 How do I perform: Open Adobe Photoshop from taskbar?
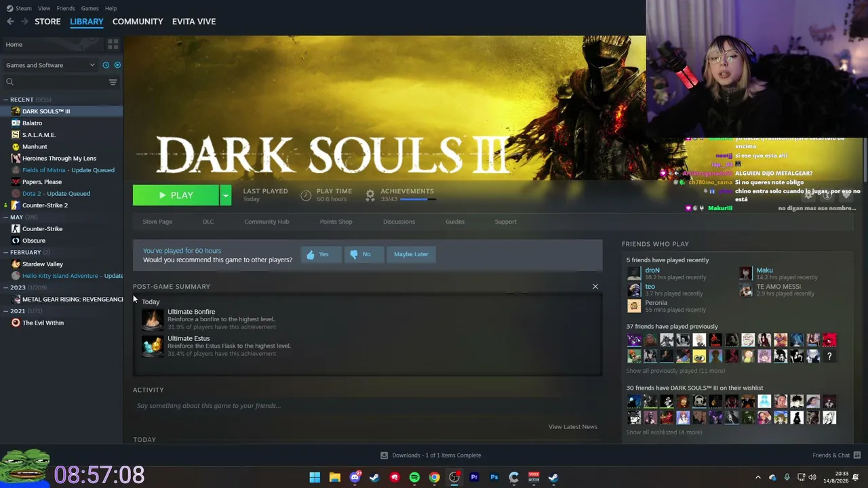pyautogui.click(x=494, y=477)
